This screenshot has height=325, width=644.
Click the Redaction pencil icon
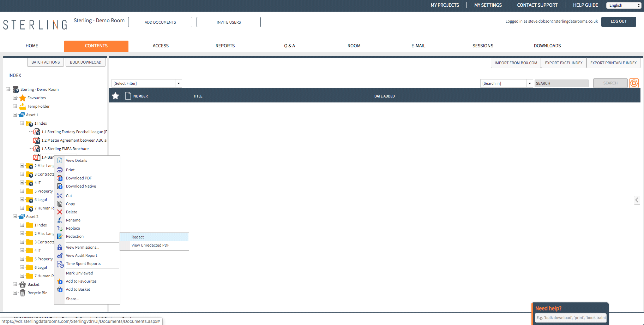pyautogui.click(x=60, y=236)
